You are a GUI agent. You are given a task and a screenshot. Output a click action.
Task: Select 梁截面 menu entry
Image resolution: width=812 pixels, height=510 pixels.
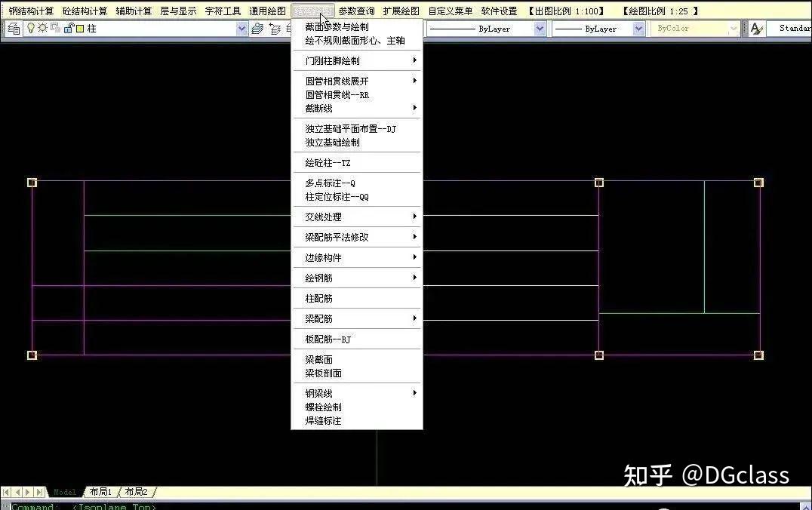pos(357,360)
